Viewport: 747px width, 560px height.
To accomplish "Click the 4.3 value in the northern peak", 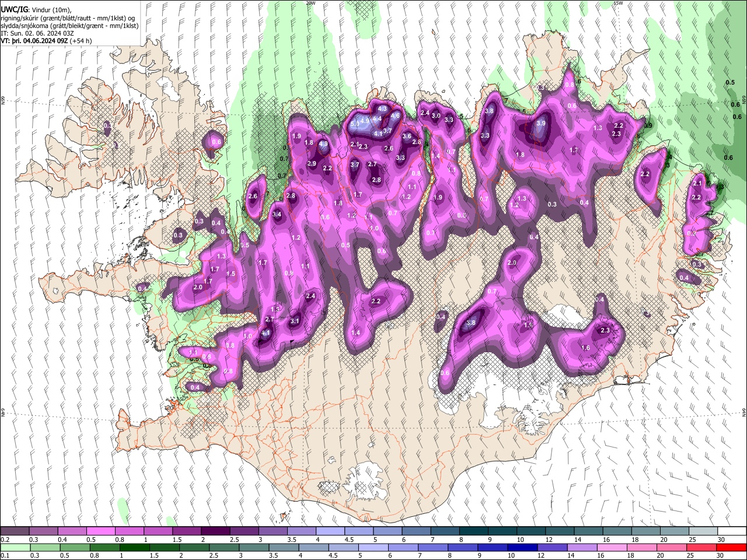I will (383, 109).
